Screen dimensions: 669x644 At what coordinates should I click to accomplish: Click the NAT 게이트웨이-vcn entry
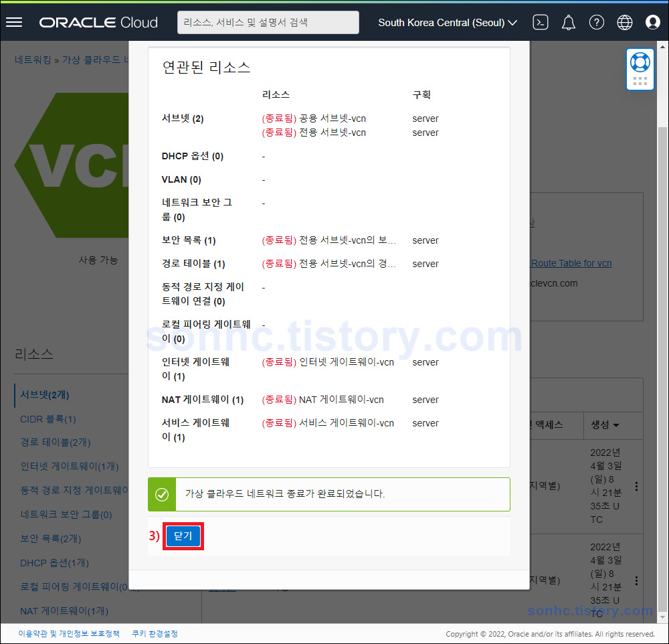(322, 400)
